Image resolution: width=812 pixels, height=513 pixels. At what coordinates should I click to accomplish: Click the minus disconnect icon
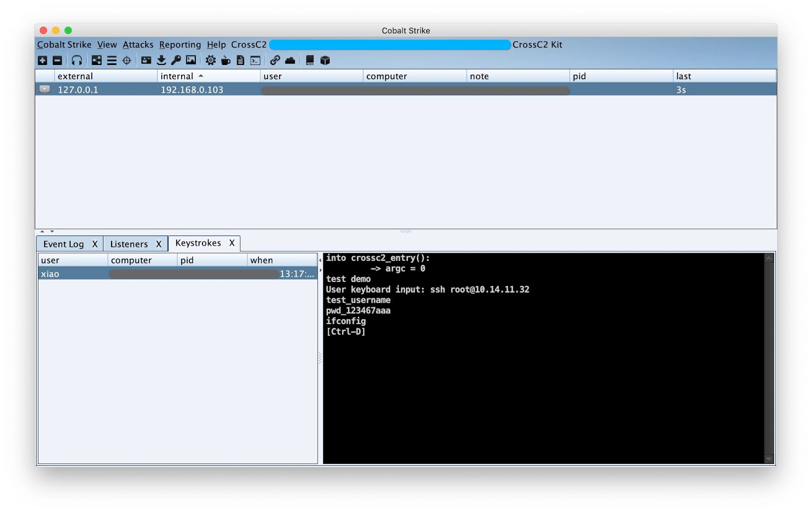(x=57, y=60)
